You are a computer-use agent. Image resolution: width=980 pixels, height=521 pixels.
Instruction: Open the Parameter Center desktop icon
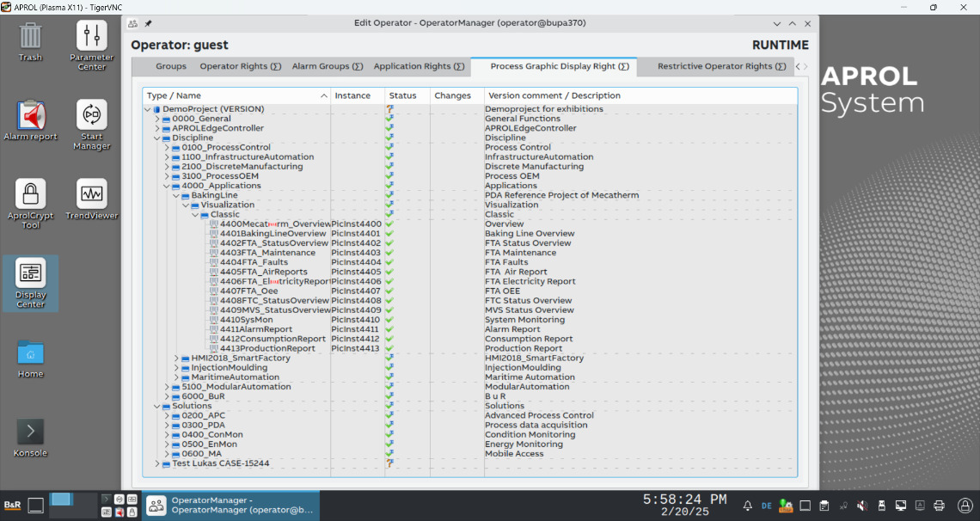[91, 37]
